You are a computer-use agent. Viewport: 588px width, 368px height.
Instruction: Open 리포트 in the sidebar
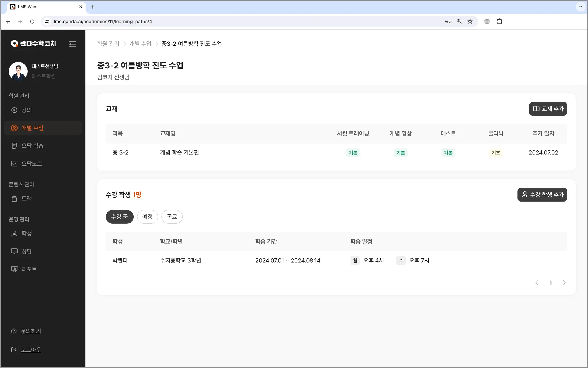tap(29, 269)
